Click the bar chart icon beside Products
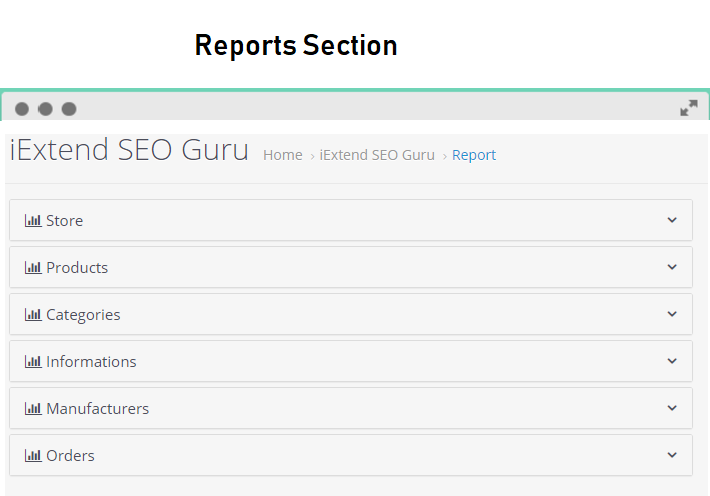This screenshot has height=496, width=710. 33,268
